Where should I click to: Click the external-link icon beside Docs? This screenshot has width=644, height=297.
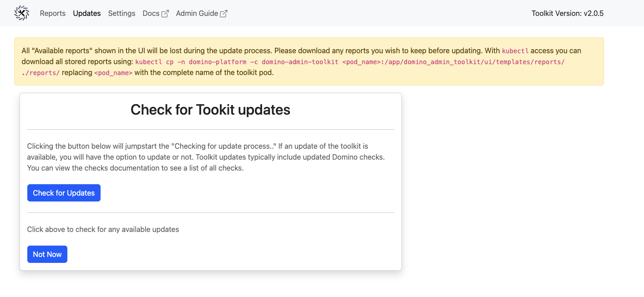point(165,14)
